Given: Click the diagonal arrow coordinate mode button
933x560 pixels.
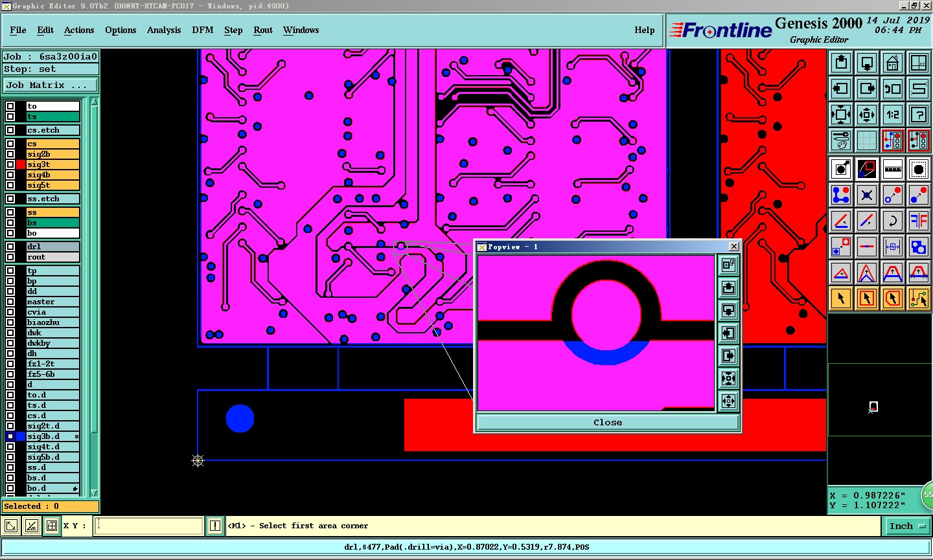Looking at the screenshot, I should pyautogui.click(x=11, y=526).
